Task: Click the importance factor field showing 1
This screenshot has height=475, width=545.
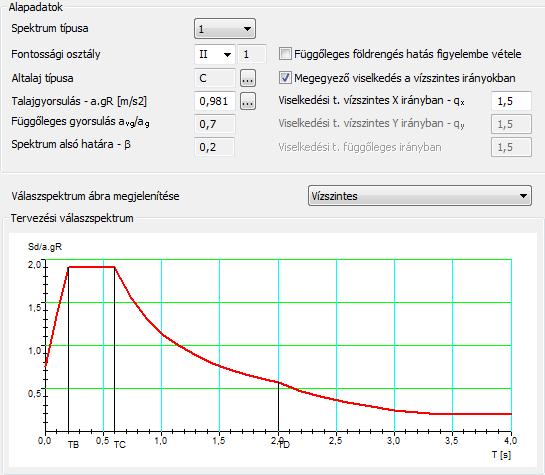Action: 252,55
